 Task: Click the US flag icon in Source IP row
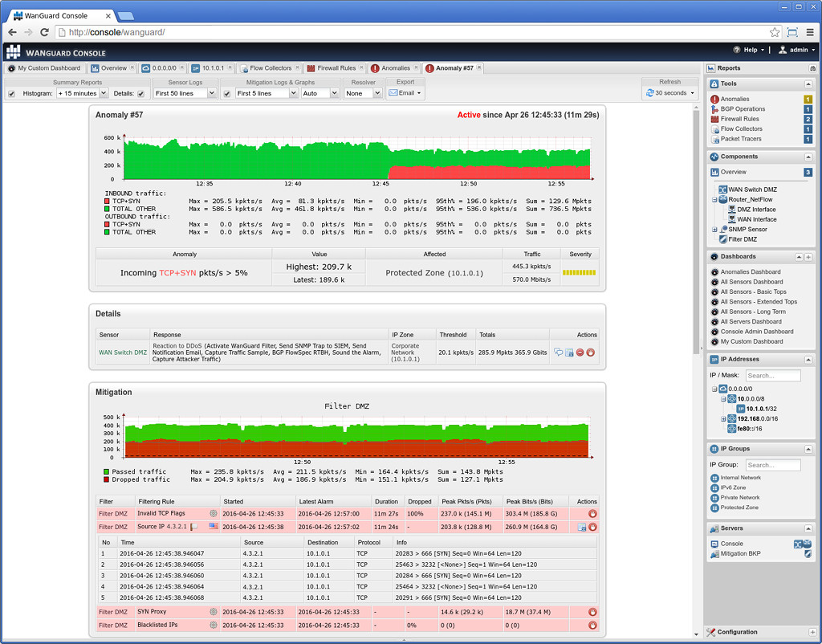tap(214, 527)
